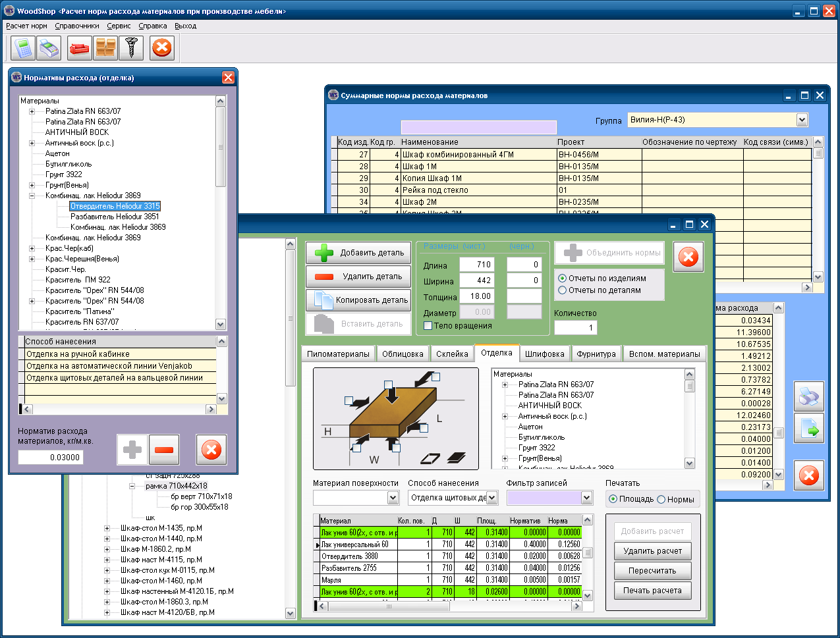Select Отвердитель Heliodur 3315 tree item

point(115,206)
